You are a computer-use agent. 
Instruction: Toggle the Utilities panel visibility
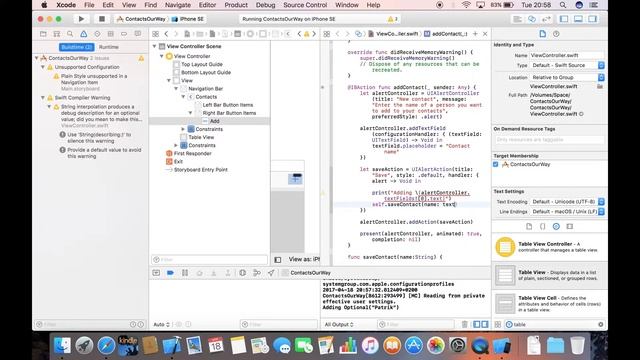(593, 19)
